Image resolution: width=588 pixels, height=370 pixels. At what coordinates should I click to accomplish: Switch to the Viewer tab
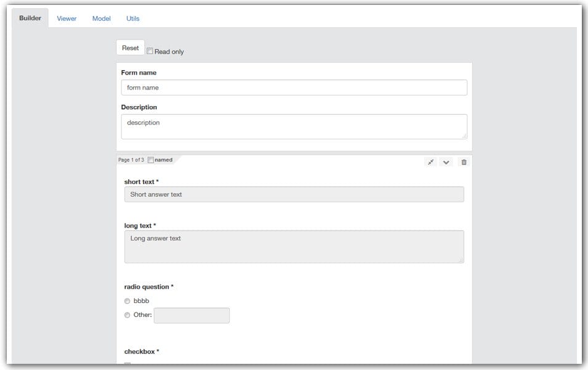pos(66,18)
